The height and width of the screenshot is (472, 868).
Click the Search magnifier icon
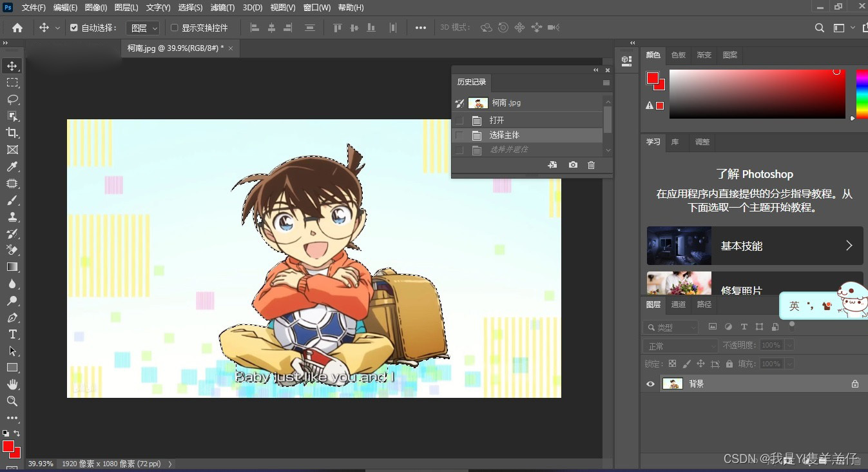(820, 28)
